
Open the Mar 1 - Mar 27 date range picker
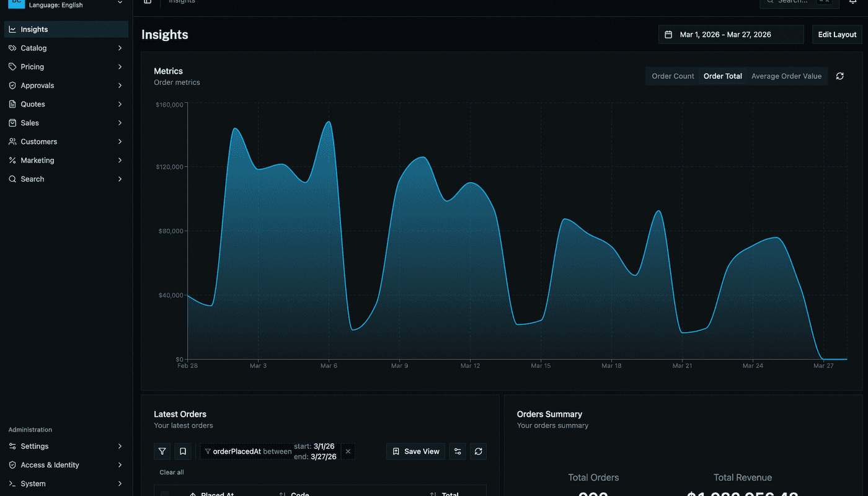(x=730, y=35)
